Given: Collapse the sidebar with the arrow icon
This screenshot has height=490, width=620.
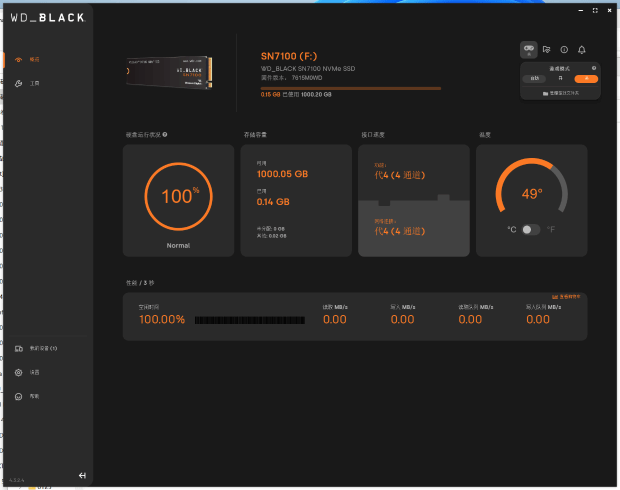Looking at the screenshot, I should coord(82,475).
